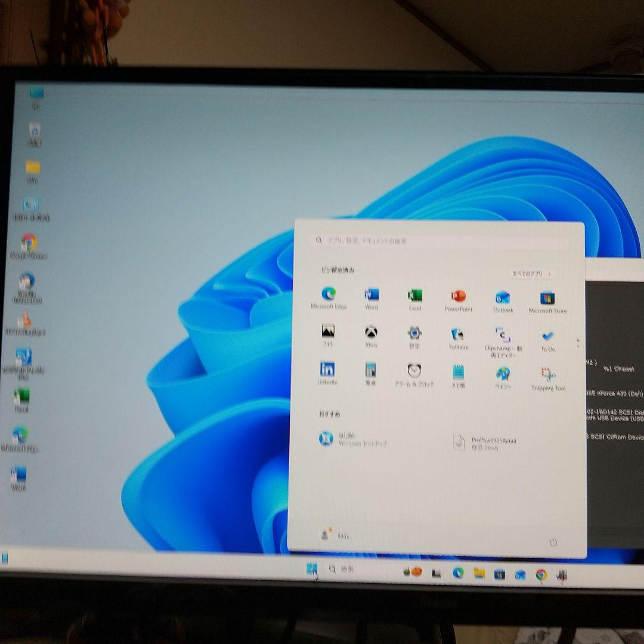This screenshot has height=644, width=644.
Task: Select the Microsoft Edge desktop shortcut
Action: (x=20, y=440)
